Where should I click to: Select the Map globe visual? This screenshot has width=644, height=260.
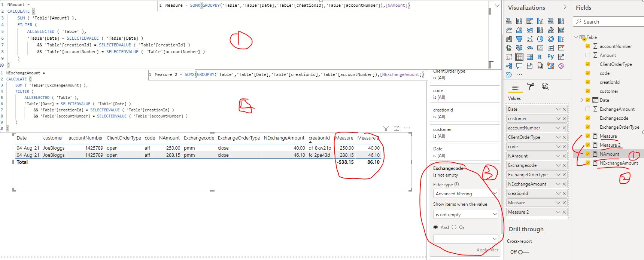pos(508,48)
